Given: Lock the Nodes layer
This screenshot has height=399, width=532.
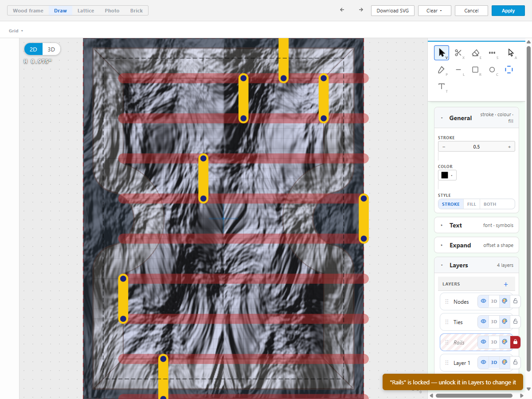Looking at the screenshot, I should [515, 301].
